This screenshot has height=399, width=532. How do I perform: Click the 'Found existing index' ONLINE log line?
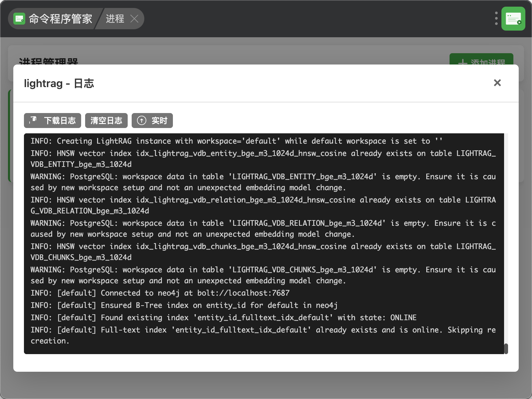pyautogui.click(x=223, y=318)
